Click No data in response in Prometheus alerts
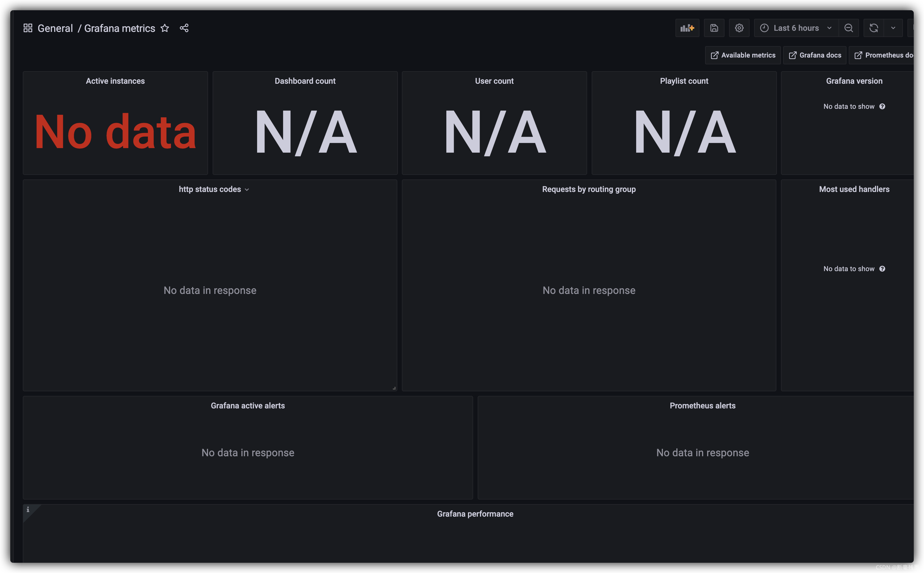Viewport: 924px width, 573px height. [x=703, y=453]
